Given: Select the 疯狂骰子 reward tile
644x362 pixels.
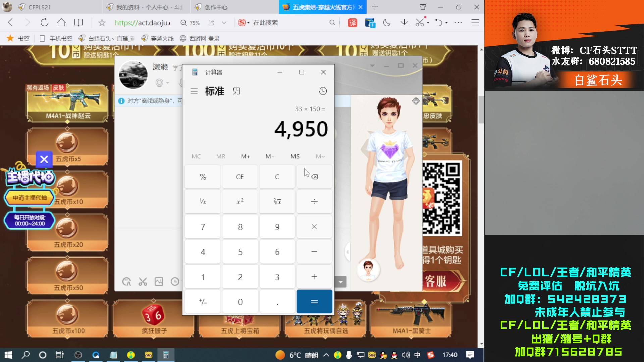Looking at the screenshot, I should [154, 318].
